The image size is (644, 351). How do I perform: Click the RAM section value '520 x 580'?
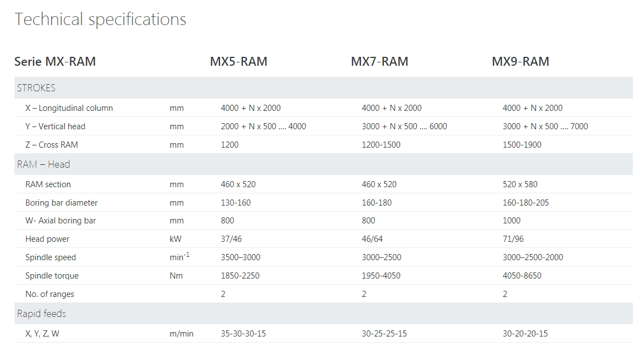pos(520,184)
